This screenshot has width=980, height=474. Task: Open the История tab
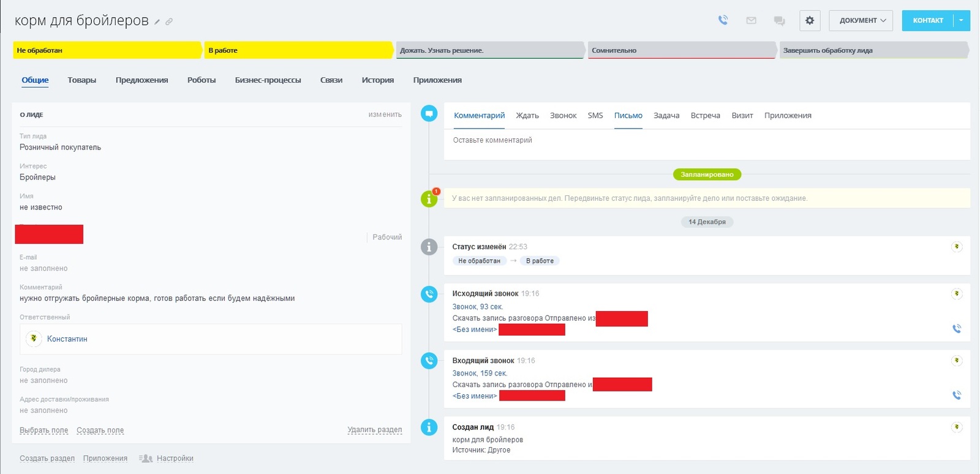click(377, 80)
